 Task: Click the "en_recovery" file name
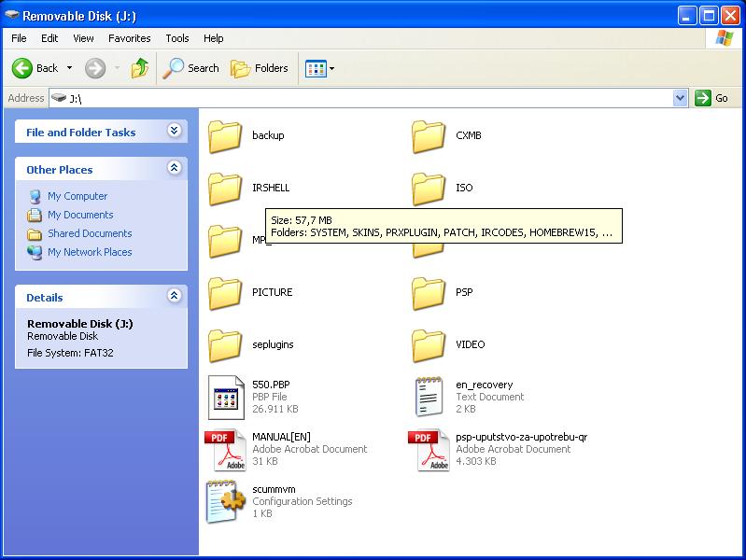tap(485, 385)
